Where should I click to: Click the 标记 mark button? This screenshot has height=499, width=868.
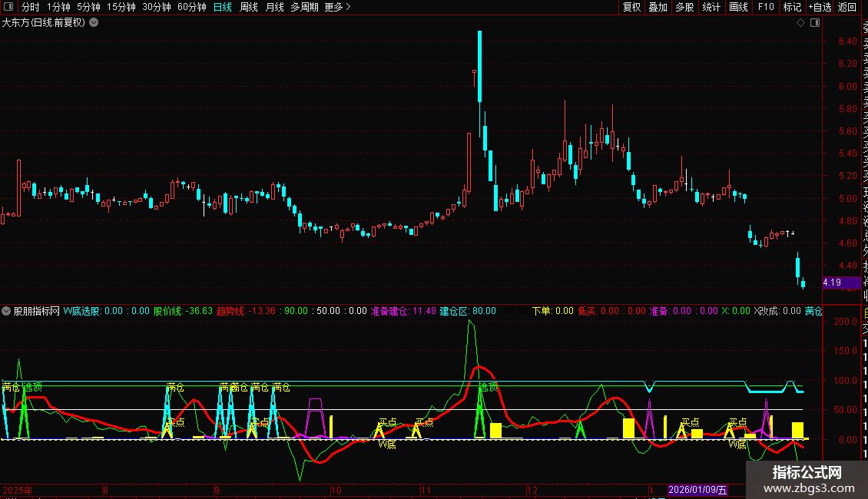coord(792,7)
